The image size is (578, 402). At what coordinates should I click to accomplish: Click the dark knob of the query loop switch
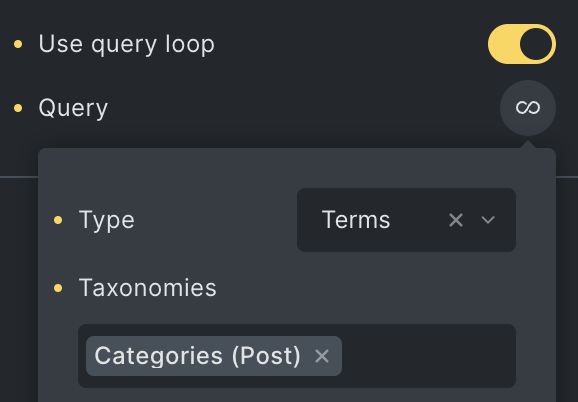[x=536, y=44]
